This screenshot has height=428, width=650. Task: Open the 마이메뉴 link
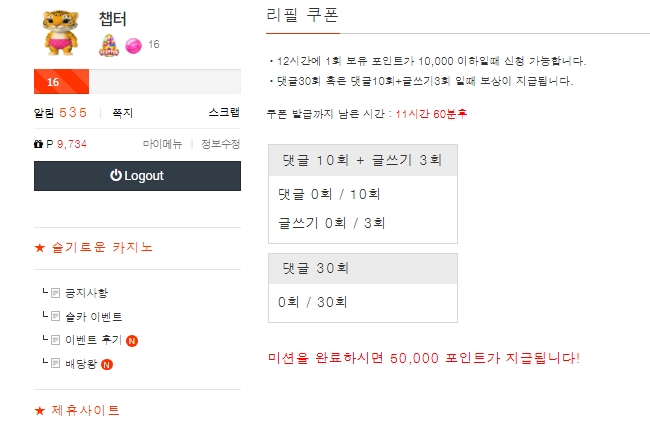[x=162, y=144]
